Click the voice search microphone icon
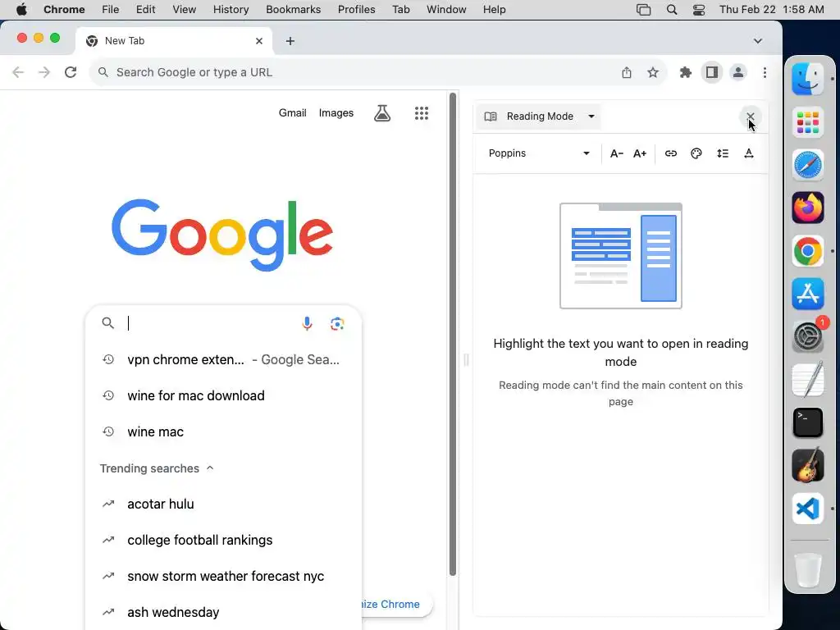The height and width of the screenshot is (630, 840). click(x=307, y=323)
